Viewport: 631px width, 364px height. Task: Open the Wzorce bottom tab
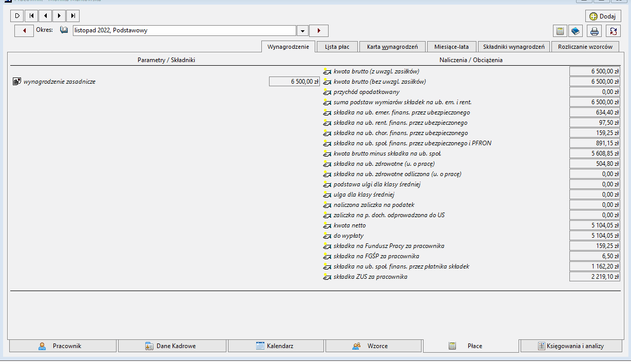tap(374, 346)
